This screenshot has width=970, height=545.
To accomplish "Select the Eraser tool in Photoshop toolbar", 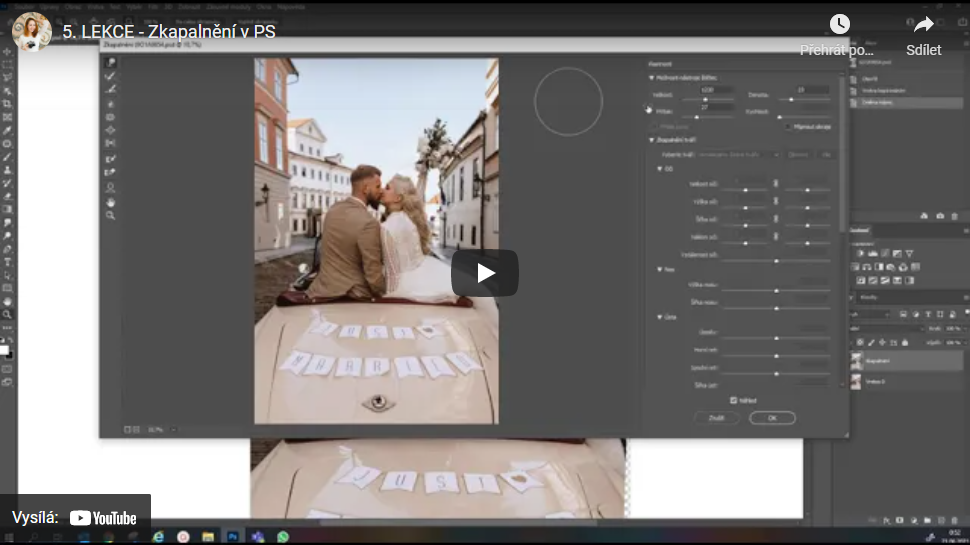I will point(7,197).
